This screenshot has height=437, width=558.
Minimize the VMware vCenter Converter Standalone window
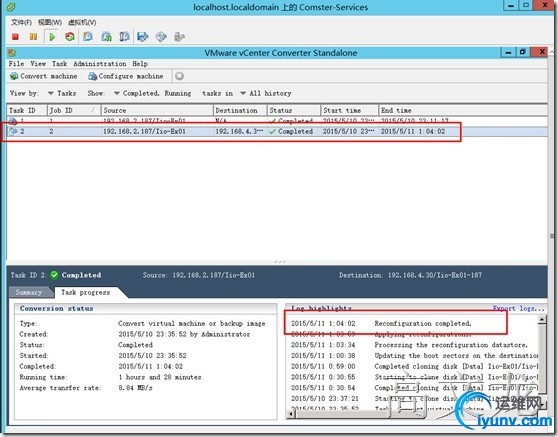(508, 52)
